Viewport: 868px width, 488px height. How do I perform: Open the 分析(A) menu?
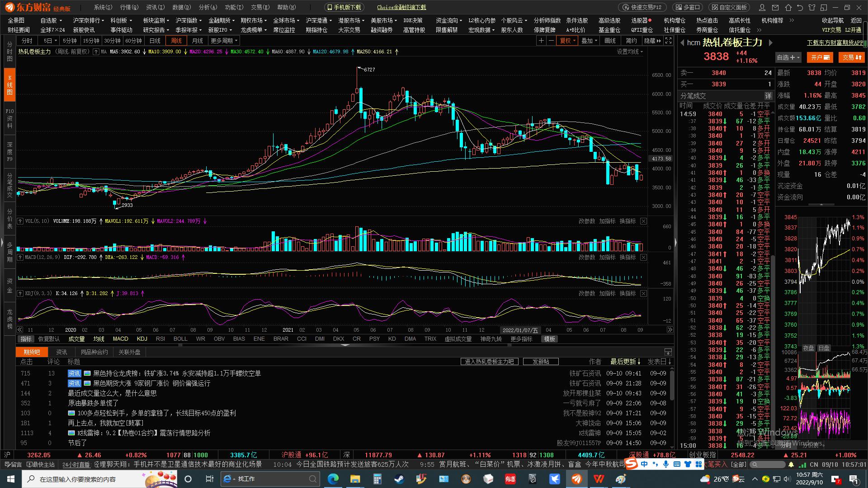click(208, 7)
